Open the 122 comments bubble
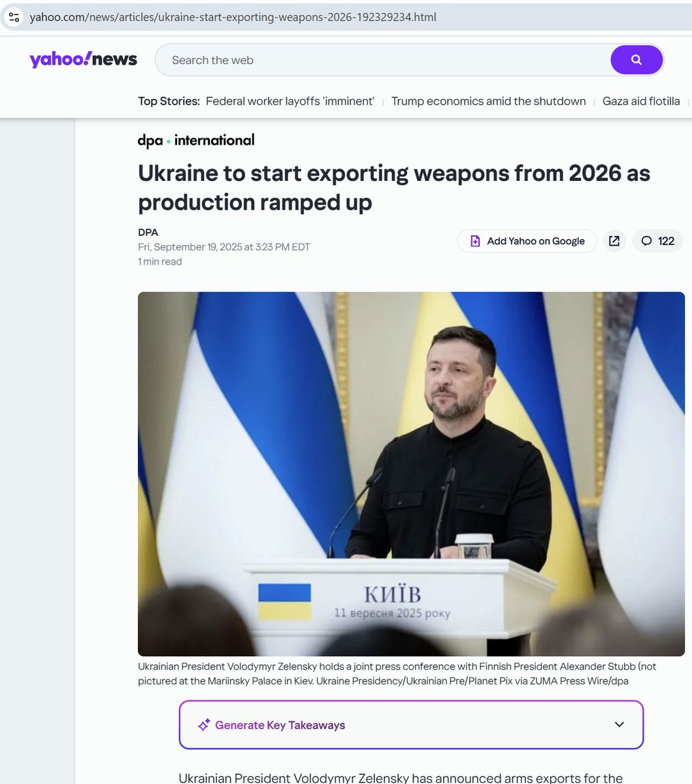 click(x=657, y=241)
